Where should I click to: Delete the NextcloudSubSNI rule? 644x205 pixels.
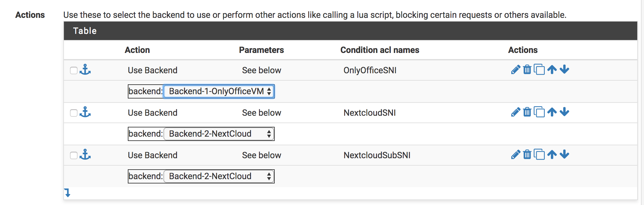[527, 155]
